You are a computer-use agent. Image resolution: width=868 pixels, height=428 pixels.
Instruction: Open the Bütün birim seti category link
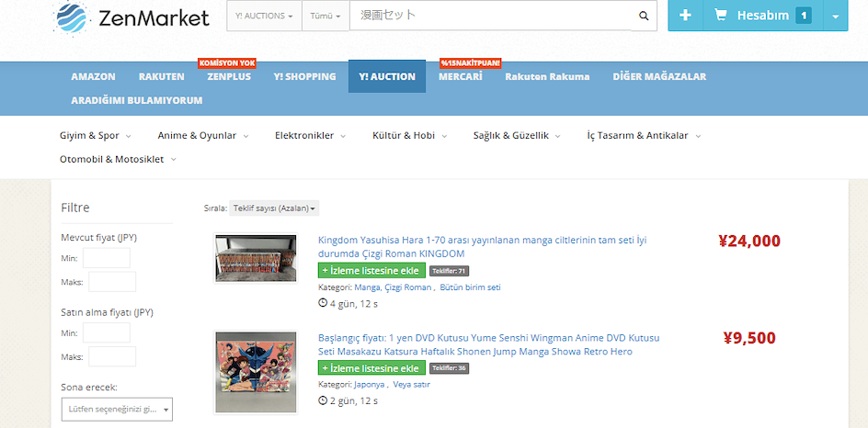[x=470, y=287]
